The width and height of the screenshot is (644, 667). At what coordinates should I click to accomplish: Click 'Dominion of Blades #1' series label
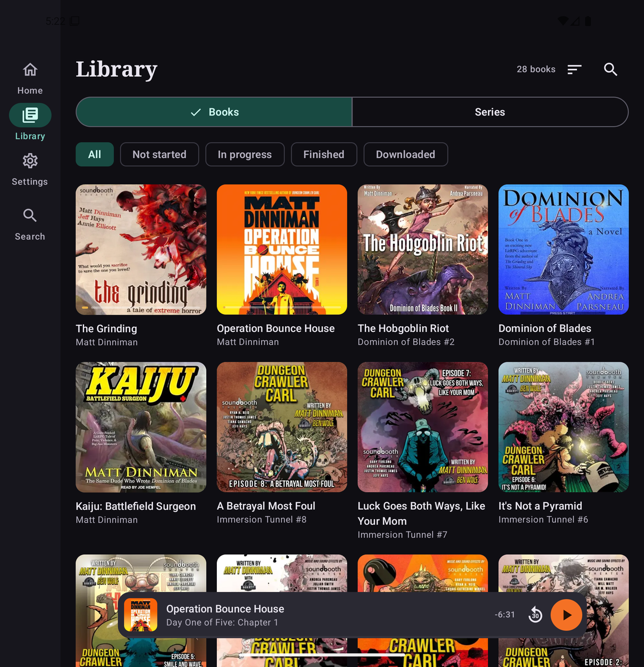[x=547, y=342]
